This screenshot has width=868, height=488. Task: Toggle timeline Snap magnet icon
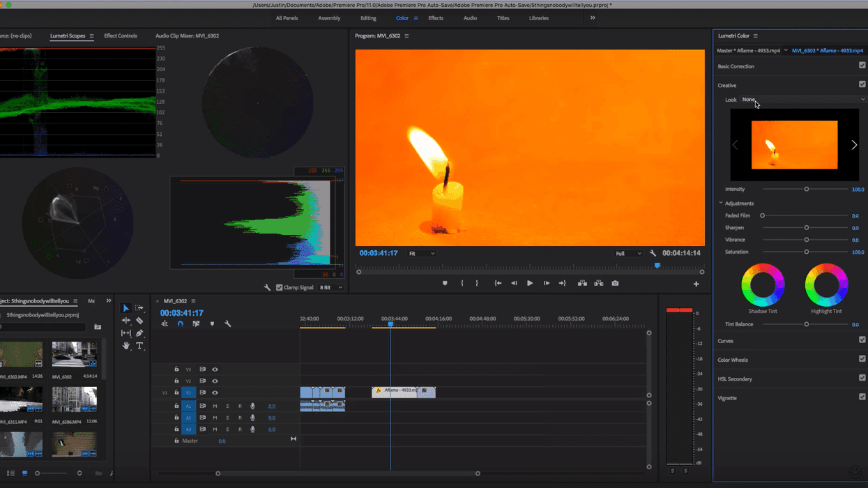181,324
